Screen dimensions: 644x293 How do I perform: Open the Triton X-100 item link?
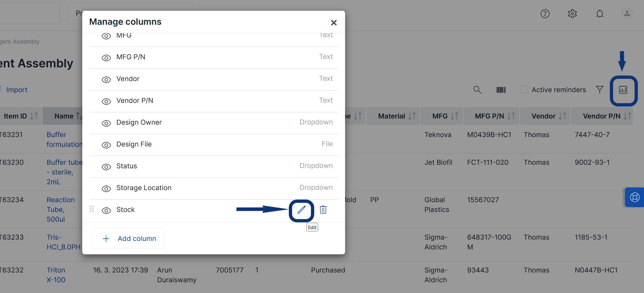click(56, 275)
